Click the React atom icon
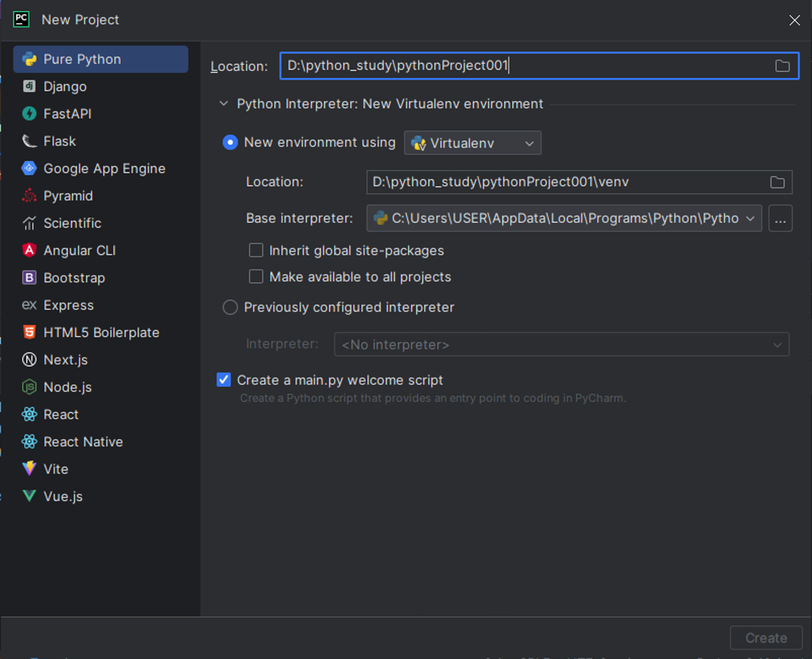 click(29, 414)
